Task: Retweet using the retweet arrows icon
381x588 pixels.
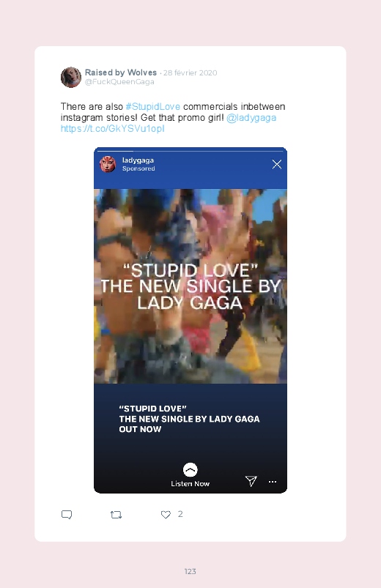Action: coord(116,515)
